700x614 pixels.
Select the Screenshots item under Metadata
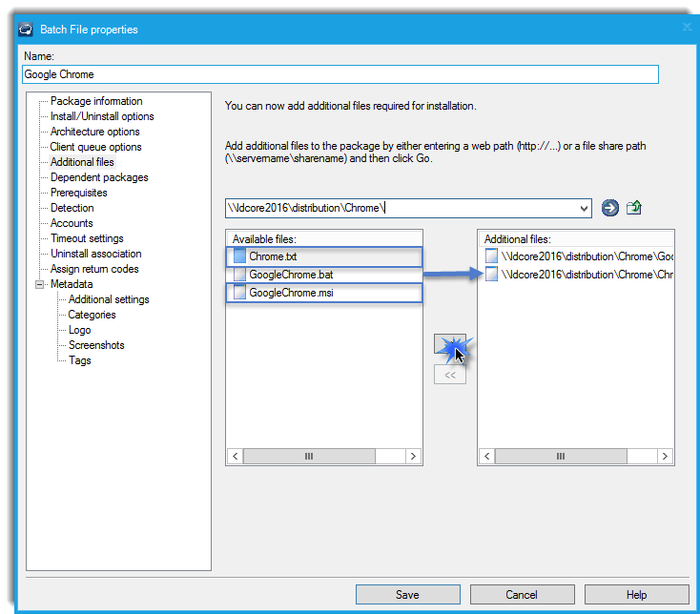coord(96,345)
